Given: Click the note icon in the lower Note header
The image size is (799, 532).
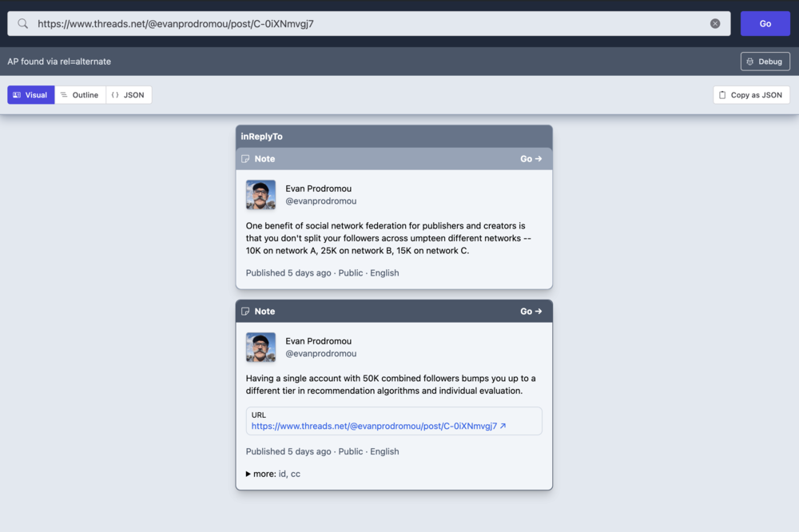Looking at the screenshot, I should click(x=246, y=312).
